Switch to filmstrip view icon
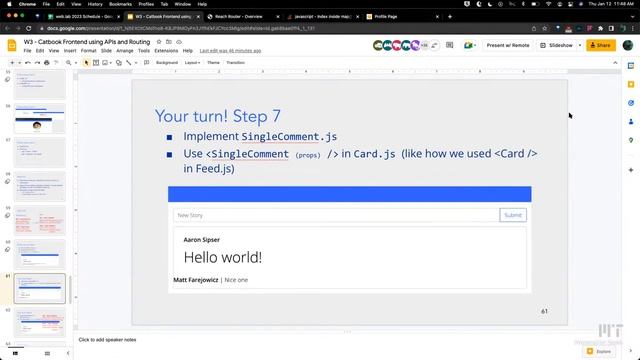Screen dimensions: 640x360 point(16,353)
